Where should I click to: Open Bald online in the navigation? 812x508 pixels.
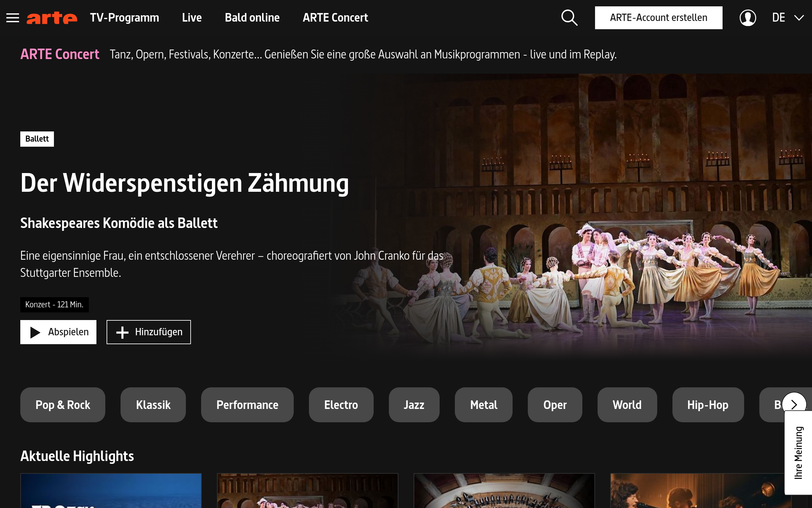tap(252, 17)
